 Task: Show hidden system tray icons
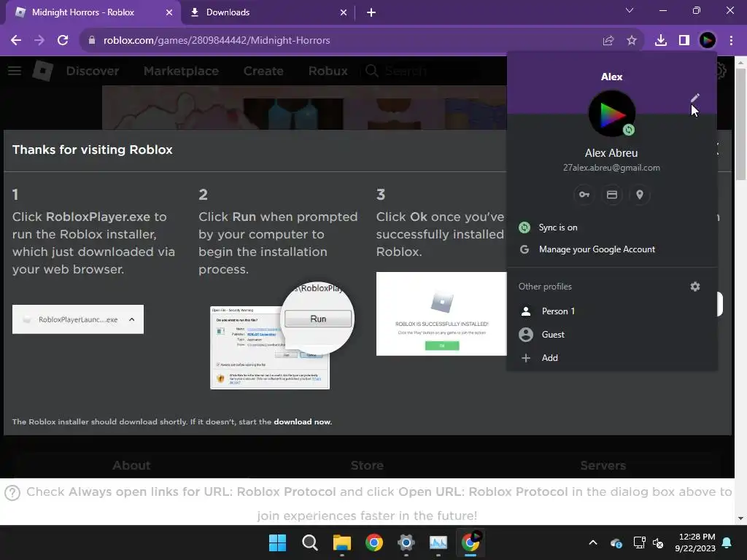pyautogui.click(x=593, y=542)
